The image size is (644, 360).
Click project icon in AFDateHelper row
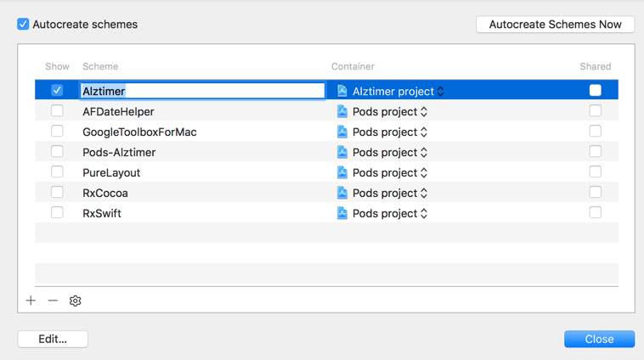pos(342,111)
